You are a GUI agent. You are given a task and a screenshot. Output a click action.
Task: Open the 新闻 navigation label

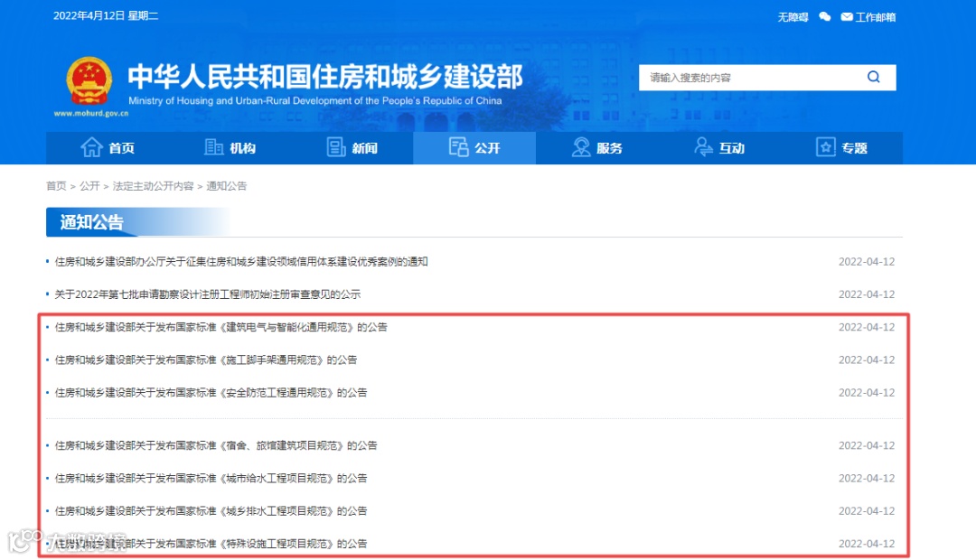[x=365, y=148]
